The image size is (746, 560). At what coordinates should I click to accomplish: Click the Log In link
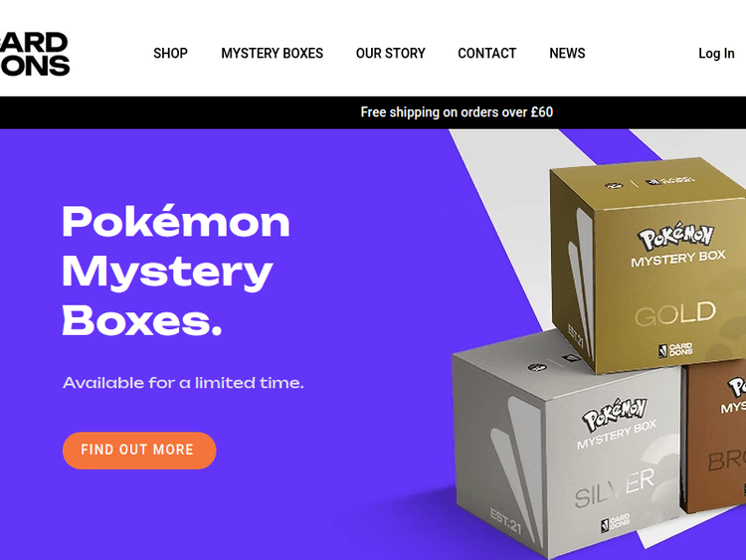[716, 54]
